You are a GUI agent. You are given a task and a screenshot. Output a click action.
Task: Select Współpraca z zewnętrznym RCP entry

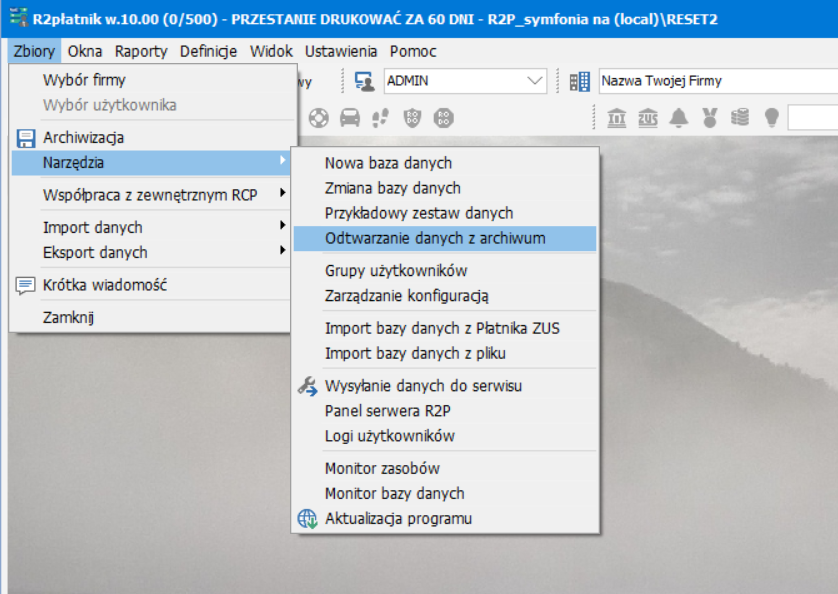(x=151, y=195)
